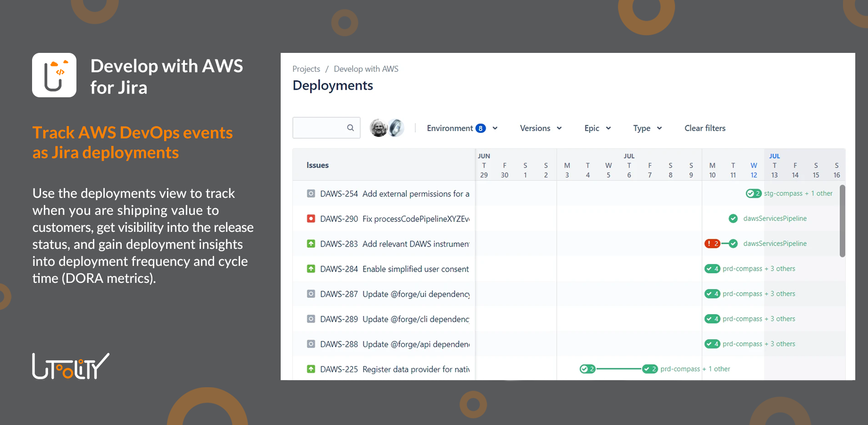Click 'Register data provider for nativ' summary
Viewport: 868px width, 425px height.
point(416,369)
